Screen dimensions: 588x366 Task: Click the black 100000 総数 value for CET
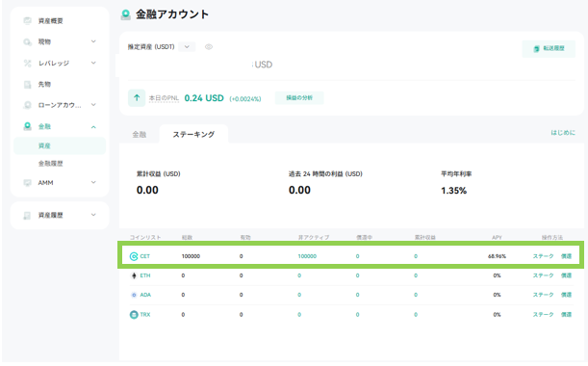(191, 256)
